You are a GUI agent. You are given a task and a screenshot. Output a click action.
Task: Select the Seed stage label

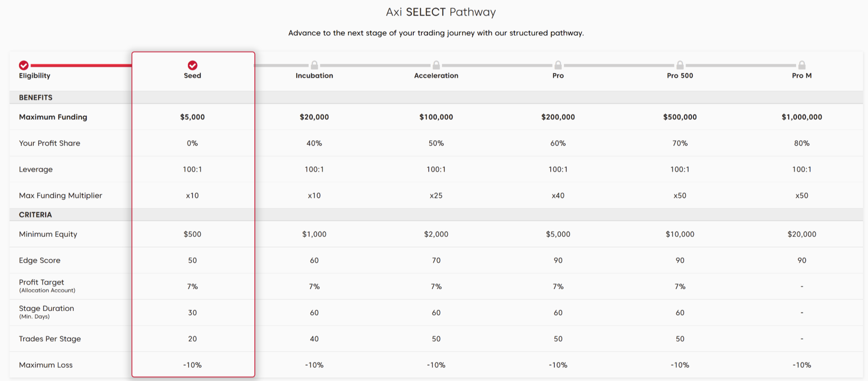193,75
